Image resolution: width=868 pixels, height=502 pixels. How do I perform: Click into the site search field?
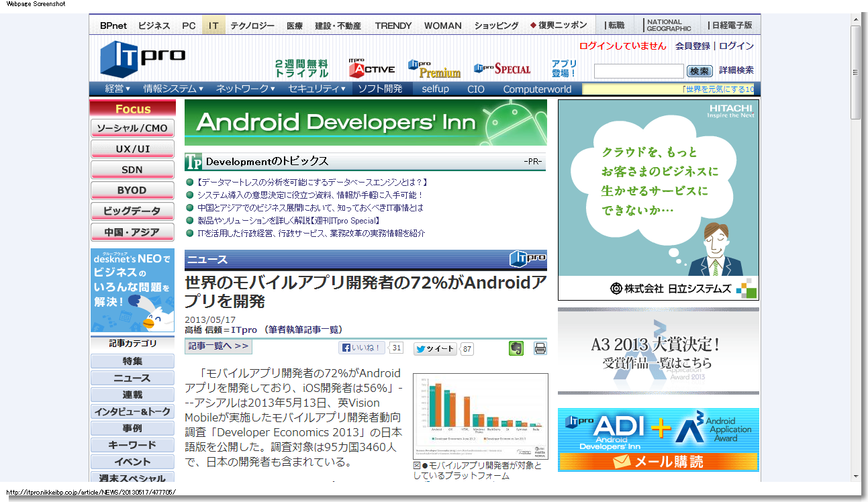tap(639, 71)
